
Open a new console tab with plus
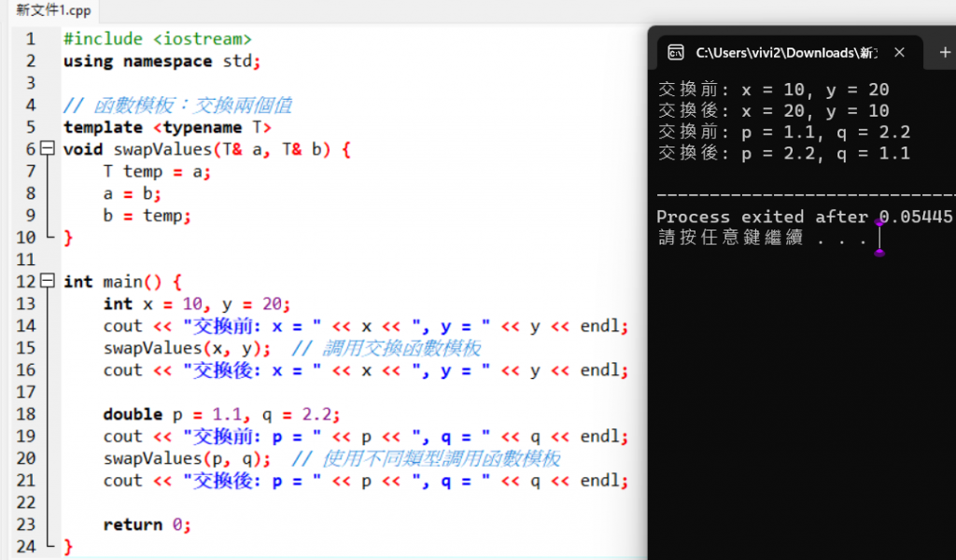[x=945, y=52]
